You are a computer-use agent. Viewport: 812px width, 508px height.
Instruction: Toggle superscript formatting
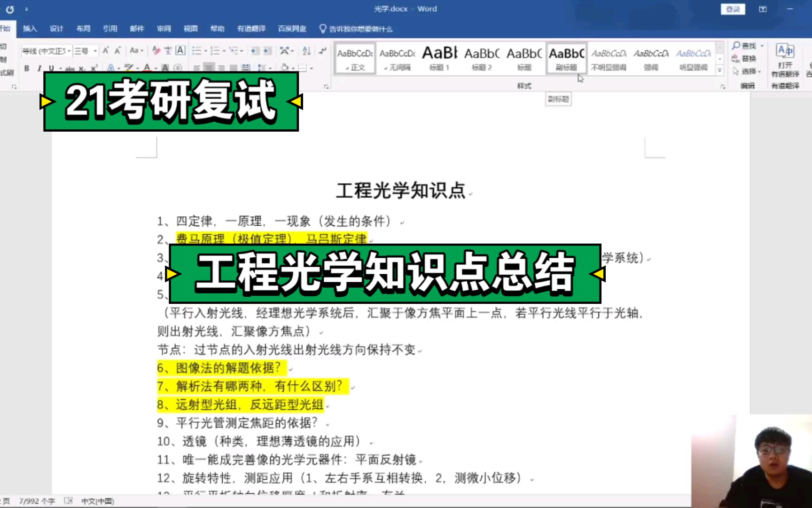pos(94,68)
